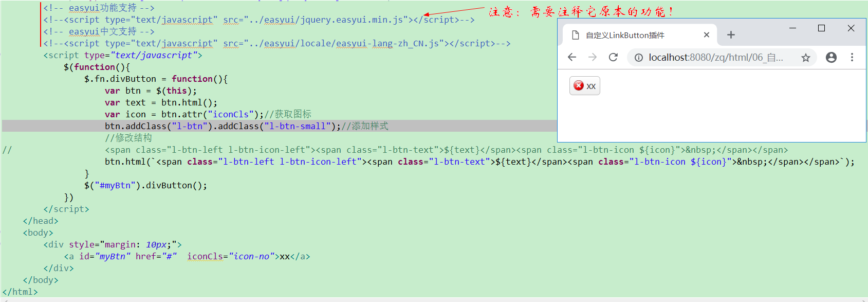Click the easyui中文支持 comment line

[99, 31]
